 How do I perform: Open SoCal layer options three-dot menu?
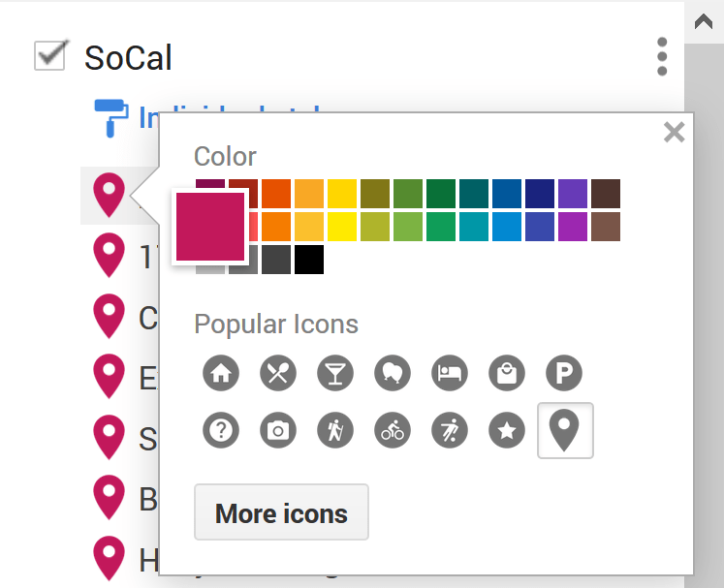(662, 57)
